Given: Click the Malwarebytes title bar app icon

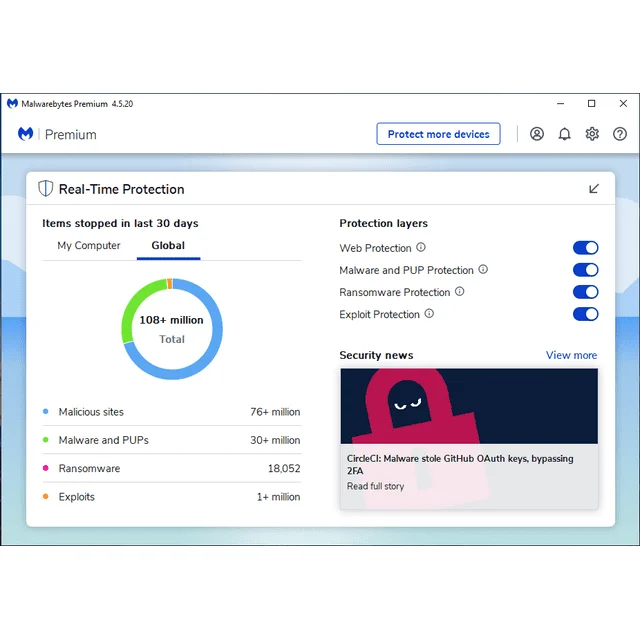Looking at the screenshot, I should pos(12,104).
